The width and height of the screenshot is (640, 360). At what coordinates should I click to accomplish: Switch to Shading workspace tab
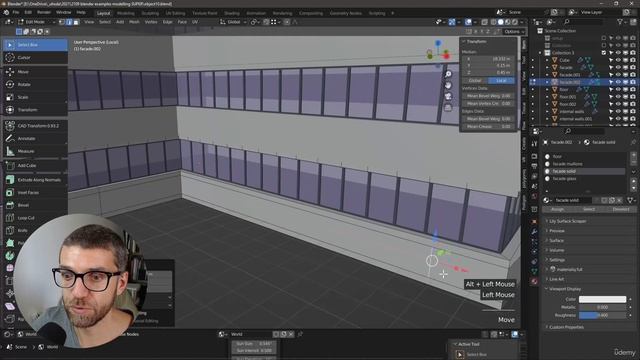[x=231, y=13]
